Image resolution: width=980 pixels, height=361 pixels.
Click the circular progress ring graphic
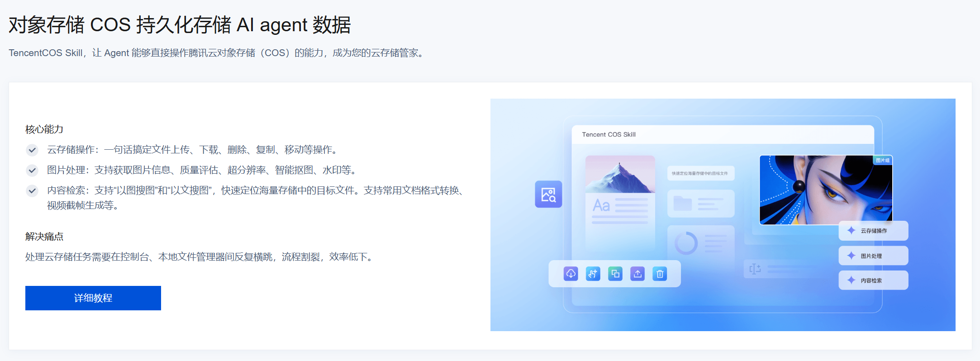[686, 243]
